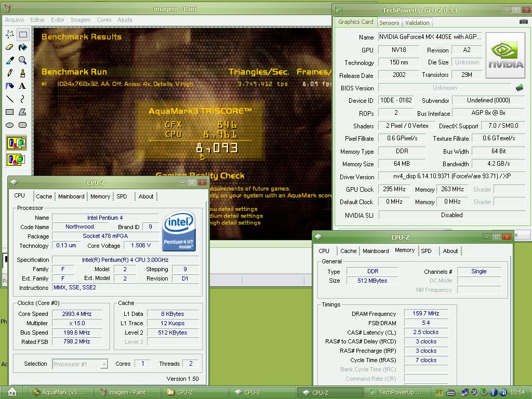This screenshot has height=399, width=532.
Task: Click the Intel Pentium 4 HT logo
Action: pos(179,231)
